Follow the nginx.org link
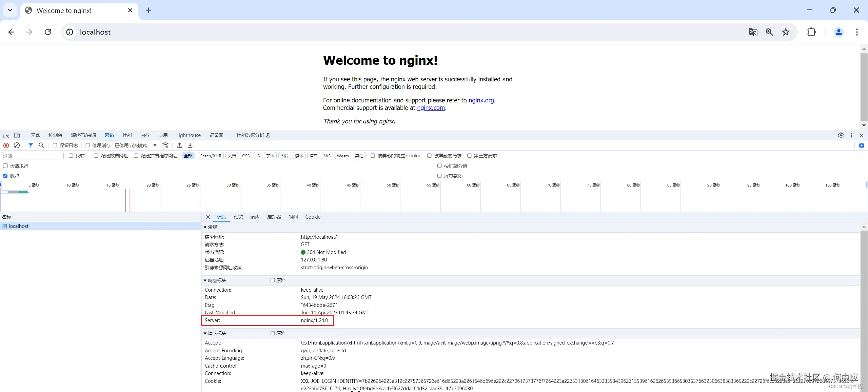Screen dimensions: 868x392 click(x=481, y=100)
